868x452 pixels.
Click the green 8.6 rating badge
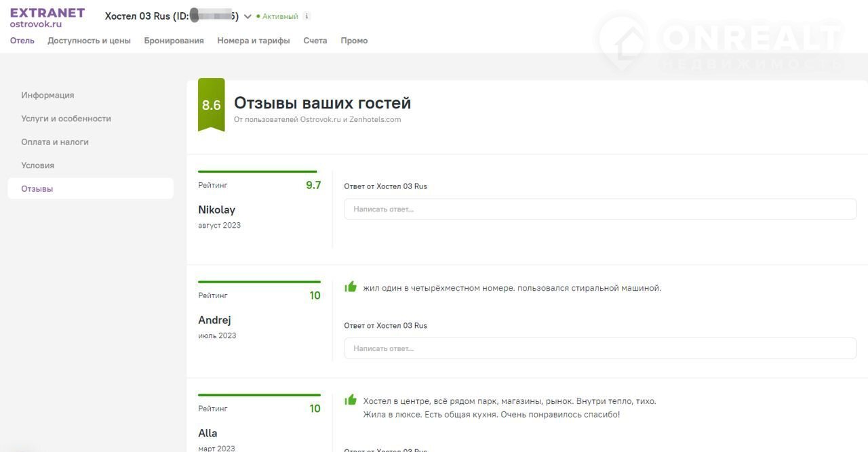pos(211,105)
